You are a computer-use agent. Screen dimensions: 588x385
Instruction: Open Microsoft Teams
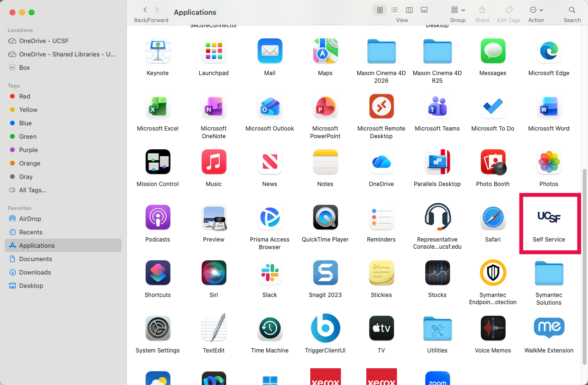tap(437, 106)
